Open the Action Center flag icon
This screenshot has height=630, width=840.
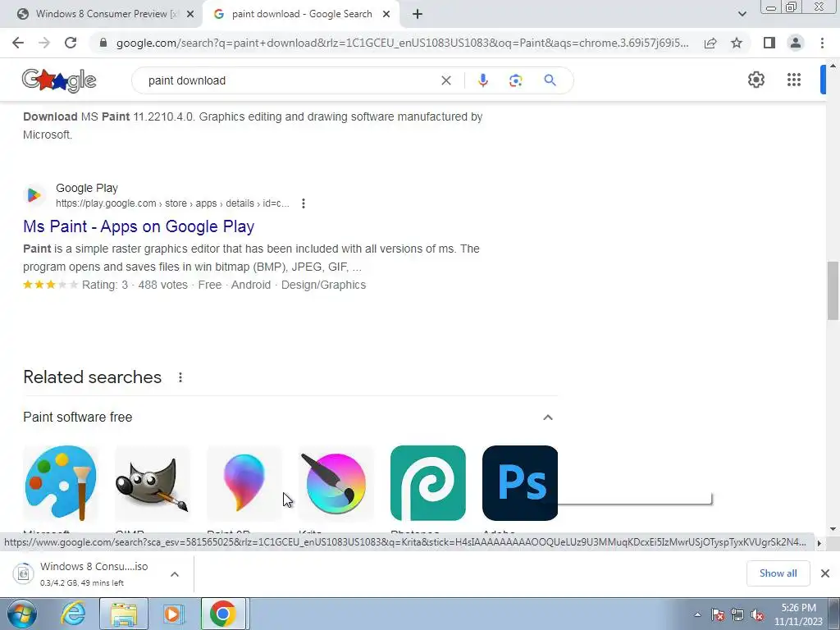[718, 614]
